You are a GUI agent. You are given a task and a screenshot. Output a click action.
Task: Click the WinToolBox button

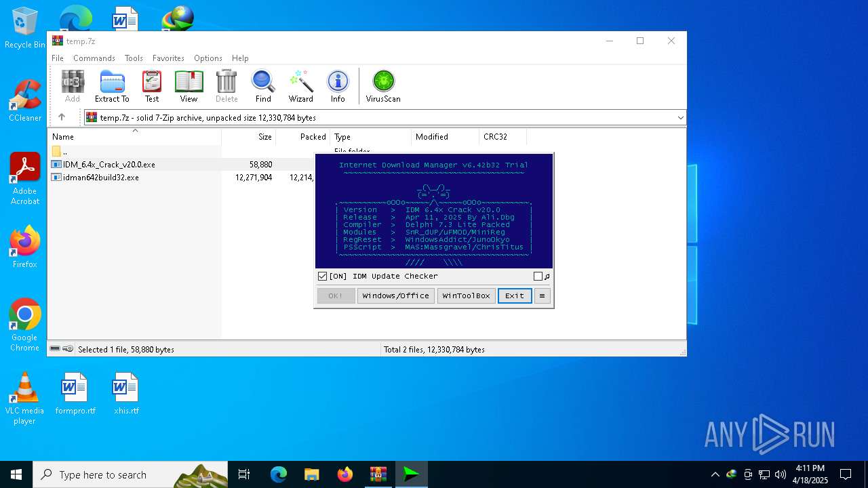466,296
